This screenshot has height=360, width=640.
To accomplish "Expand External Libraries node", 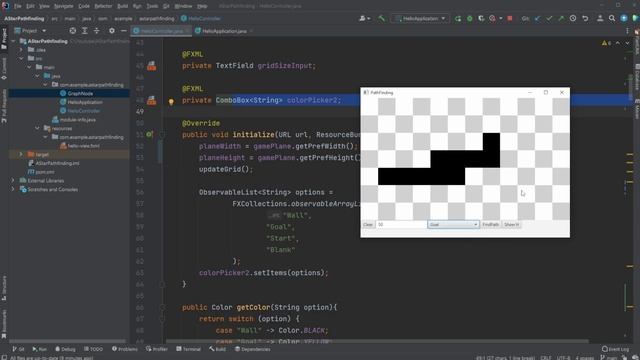I will coord(13,180).
